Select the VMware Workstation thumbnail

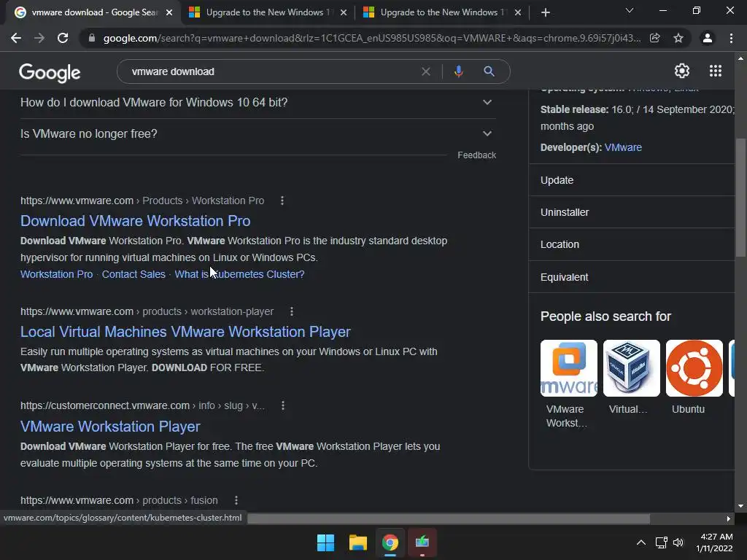pyautogui.click(x=568, y=368)
